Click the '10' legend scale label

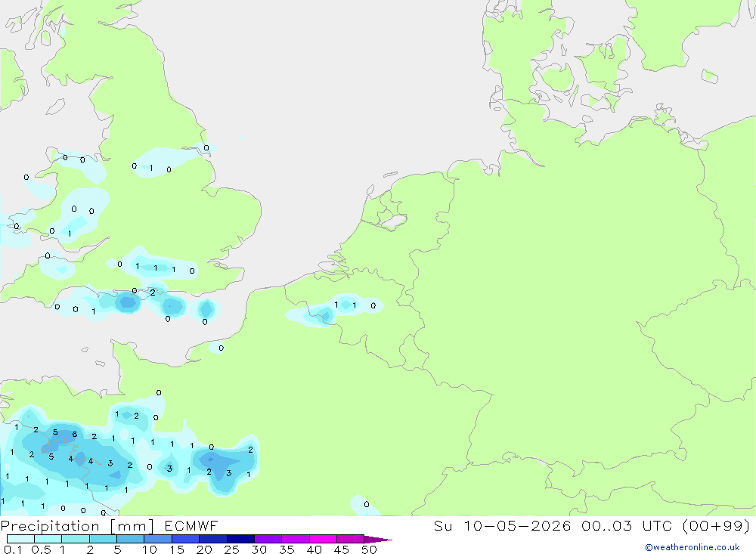tap(149, 549)
